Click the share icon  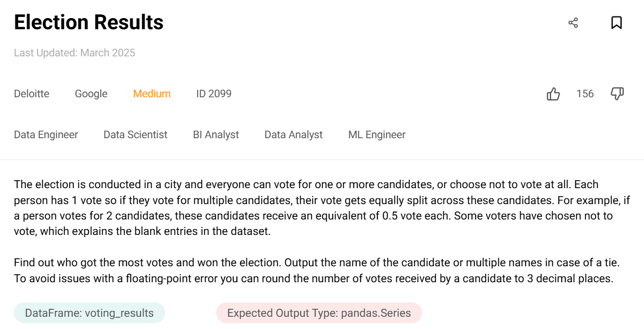(x=573, y=23)
